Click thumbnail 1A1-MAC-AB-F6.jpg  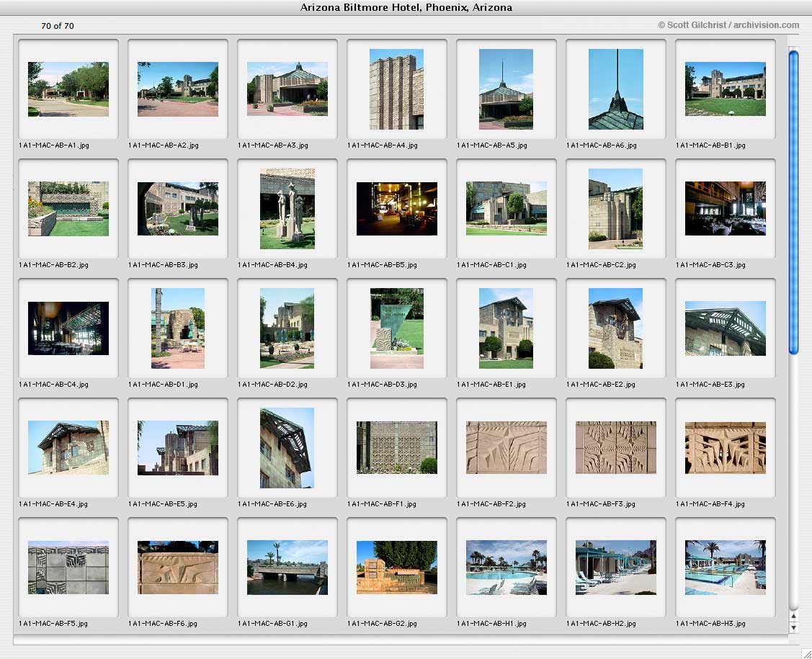(178, 568)
